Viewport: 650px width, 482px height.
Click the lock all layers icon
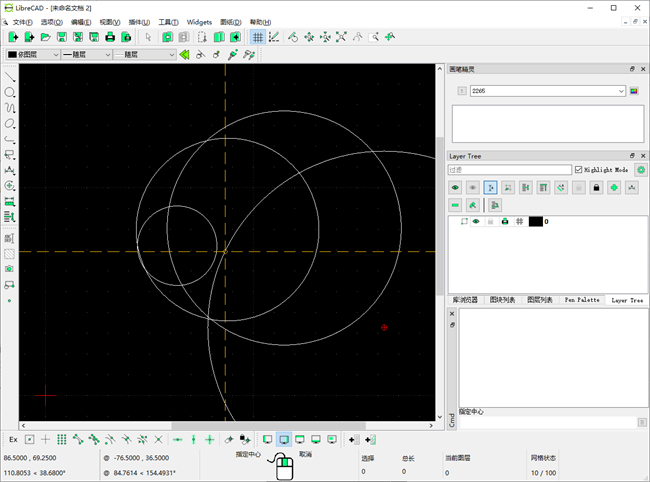(x=596, y=187)
